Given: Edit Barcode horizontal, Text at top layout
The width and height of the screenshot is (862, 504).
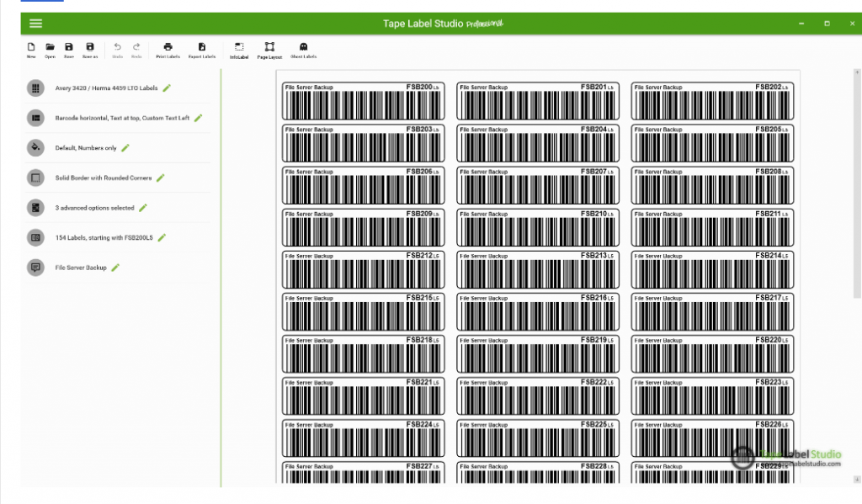Looking at the screenshot, I should pyautogui.click(x=198, y=118).
